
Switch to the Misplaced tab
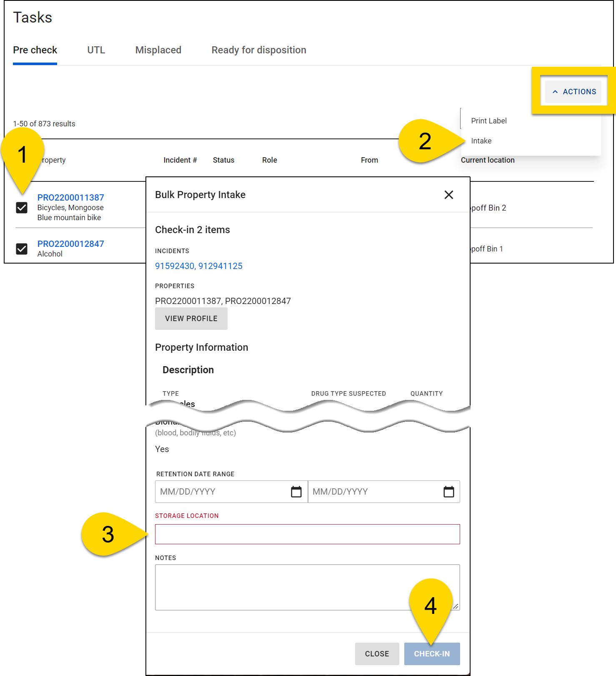tap(158, 50)
